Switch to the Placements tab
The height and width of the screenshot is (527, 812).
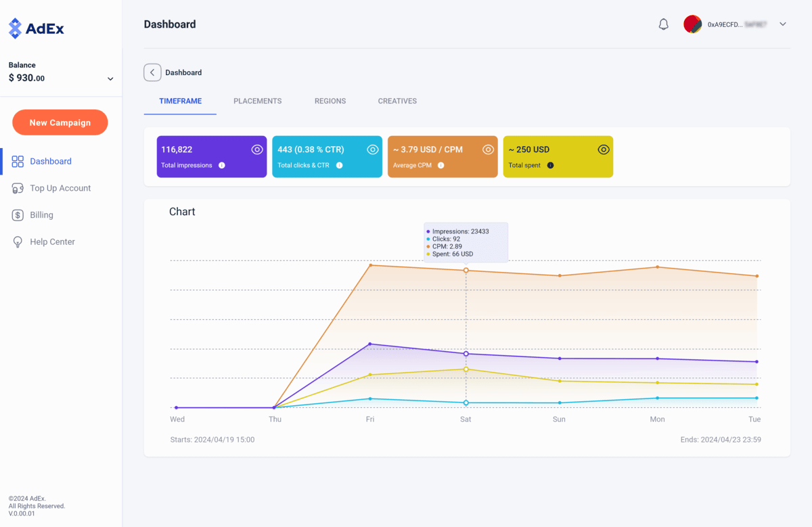click(257, 101)
